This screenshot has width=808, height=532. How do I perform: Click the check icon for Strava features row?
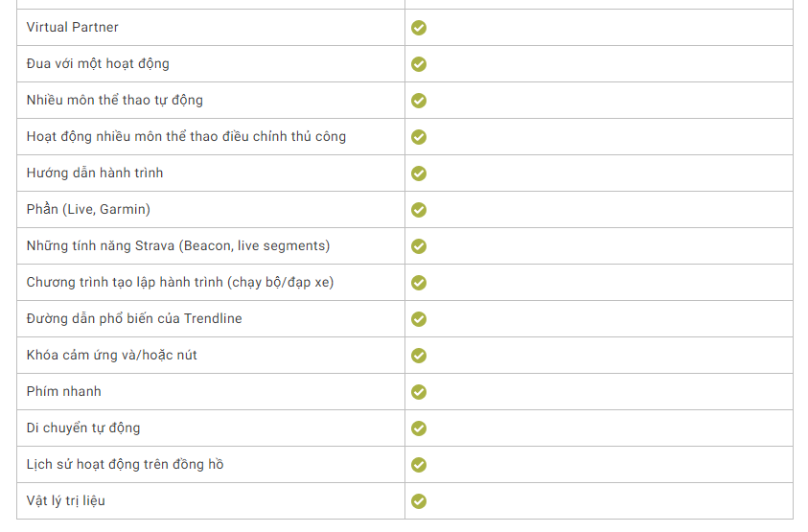point(419,246)
